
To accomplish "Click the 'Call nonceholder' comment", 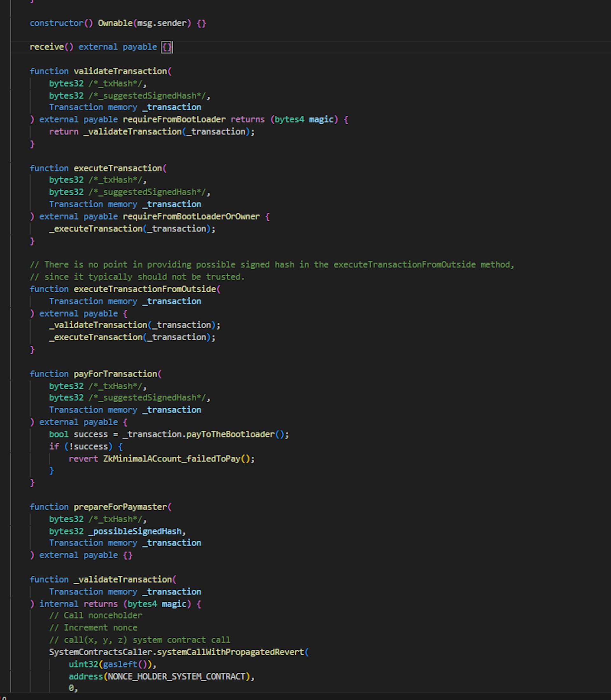I will pos(95,615).
